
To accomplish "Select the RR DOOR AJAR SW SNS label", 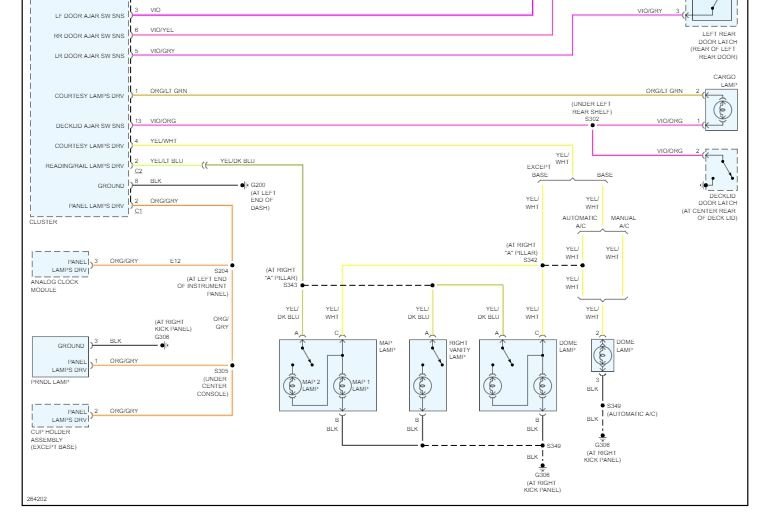I will point(89,36).
